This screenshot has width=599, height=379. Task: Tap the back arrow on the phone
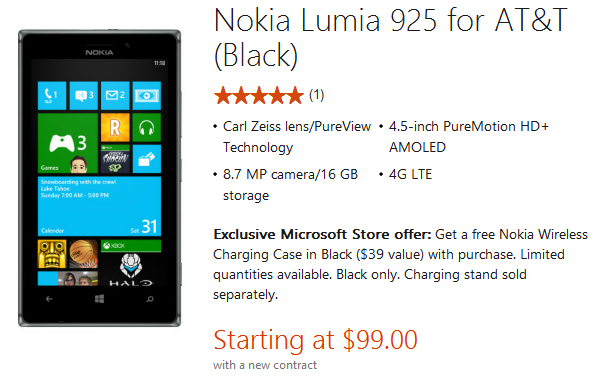pos(49,299)
